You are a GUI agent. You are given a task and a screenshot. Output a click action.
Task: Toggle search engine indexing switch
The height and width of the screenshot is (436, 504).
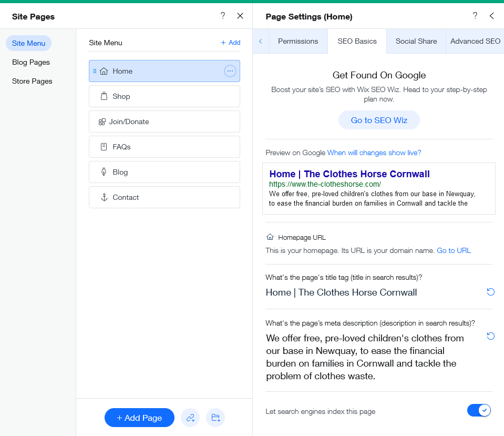coord(479,410)
